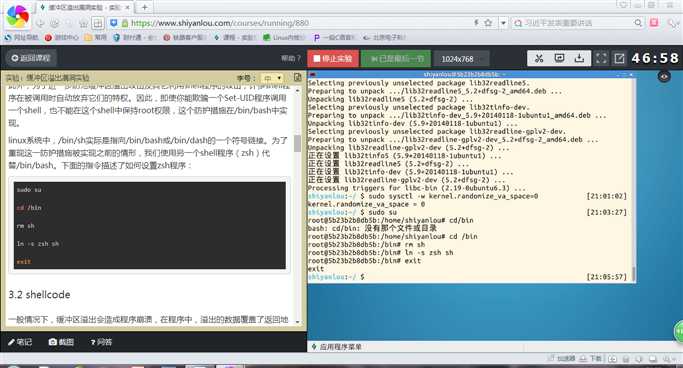The image size is (683, 368).
Task: Click the browser forward arrow
Action: click(x=54, y=23)
